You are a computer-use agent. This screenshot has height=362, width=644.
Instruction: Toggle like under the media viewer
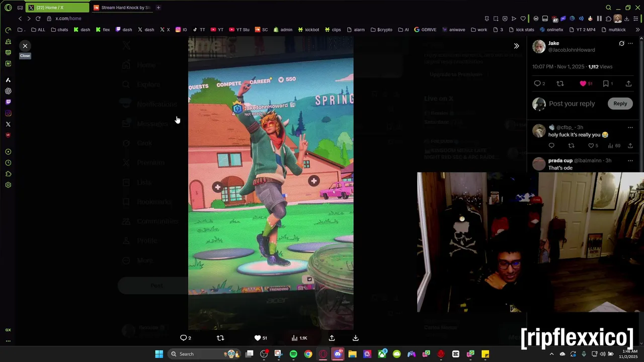pos(260,338)
